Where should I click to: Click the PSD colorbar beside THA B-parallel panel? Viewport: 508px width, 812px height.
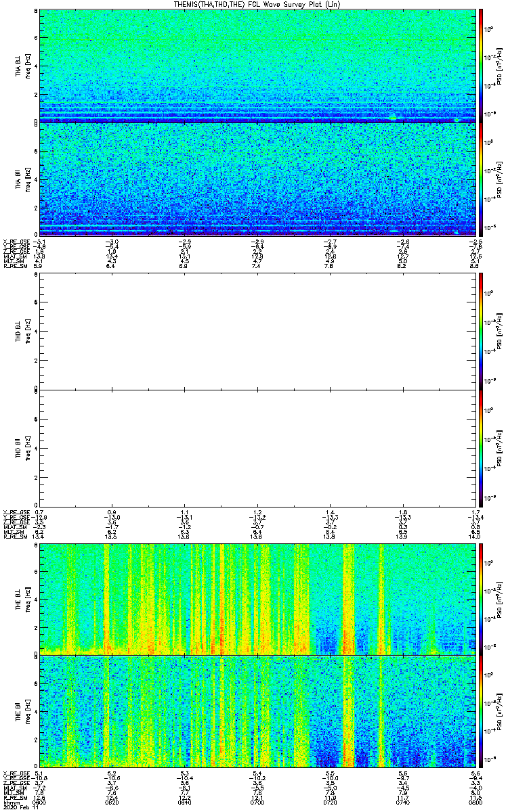(481, 179)
